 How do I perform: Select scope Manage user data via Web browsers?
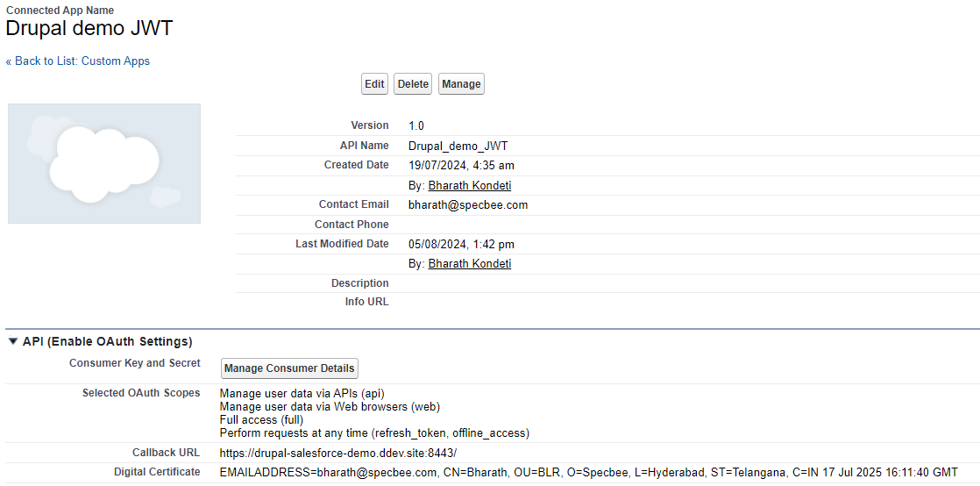point(330,407)
